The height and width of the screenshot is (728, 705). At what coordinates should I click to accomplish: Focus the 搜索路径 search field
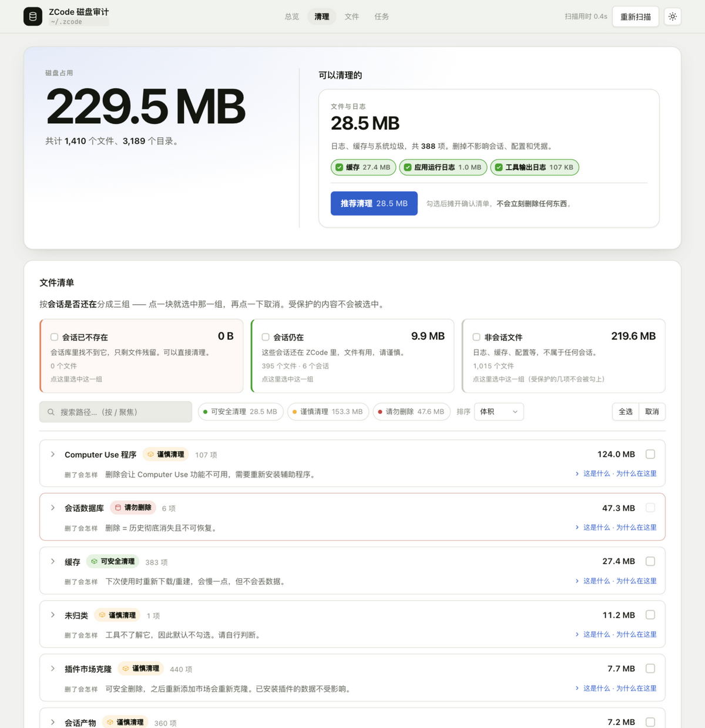coord(116,412)
